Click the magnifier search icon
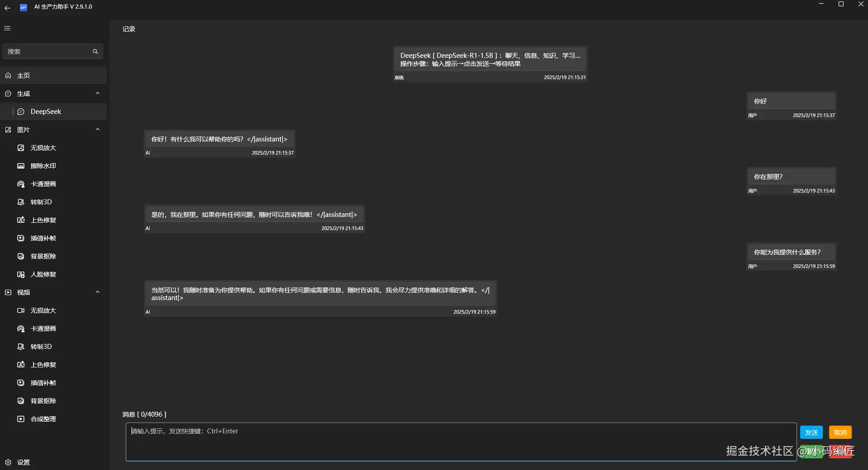The image size is (868, 470). tap(95, 52)
